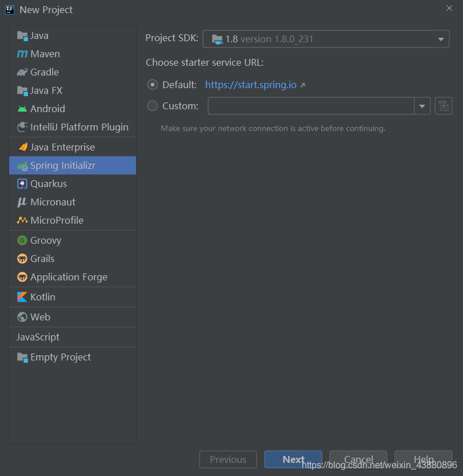
Task: Click the Next button
Action: [293, 459]
